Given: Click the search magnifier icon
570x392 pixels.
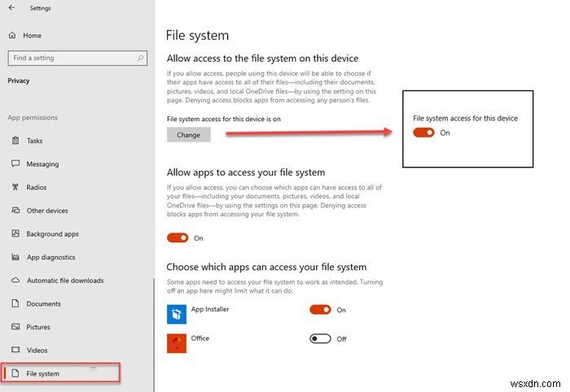Looking at the screenshot, I should 142,59.
